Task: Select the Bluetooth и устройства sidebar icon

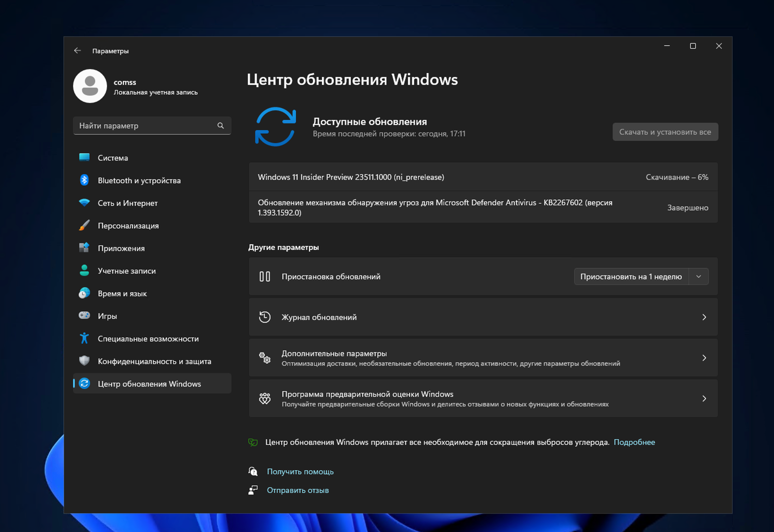Action: (x=84, y=180)
